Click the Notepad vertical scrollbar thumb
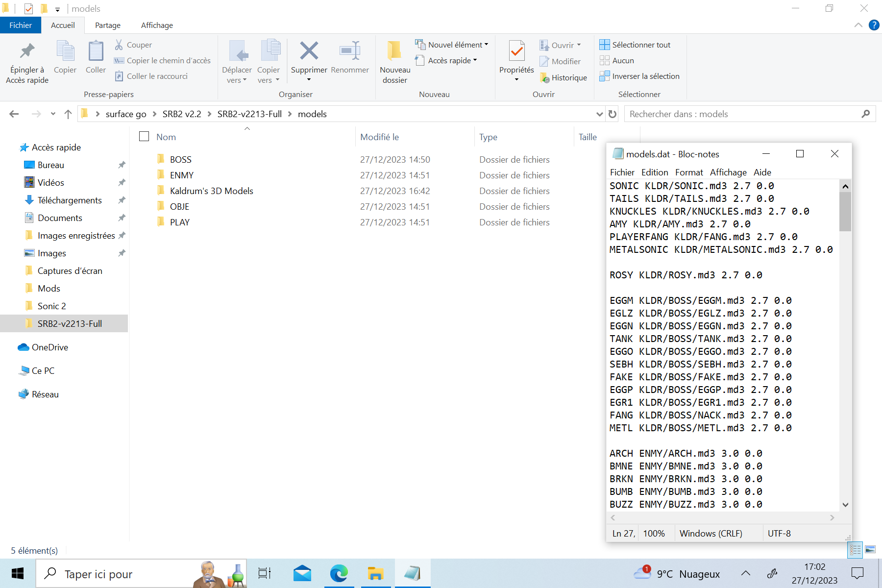Viewport: 882px width, 588px height. pos(845,211)
